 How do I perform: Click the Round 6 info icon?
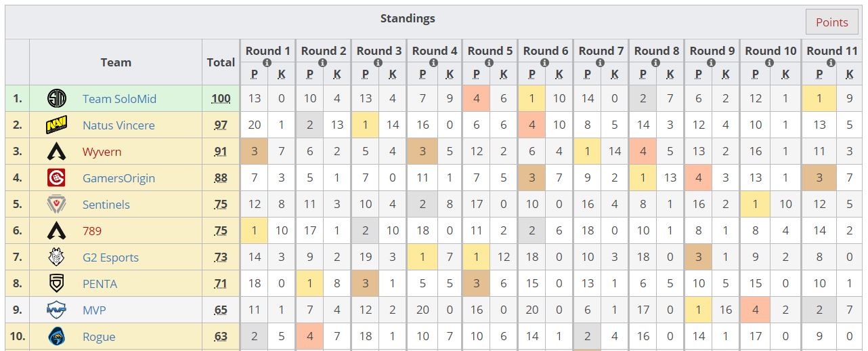coord(544,62)
